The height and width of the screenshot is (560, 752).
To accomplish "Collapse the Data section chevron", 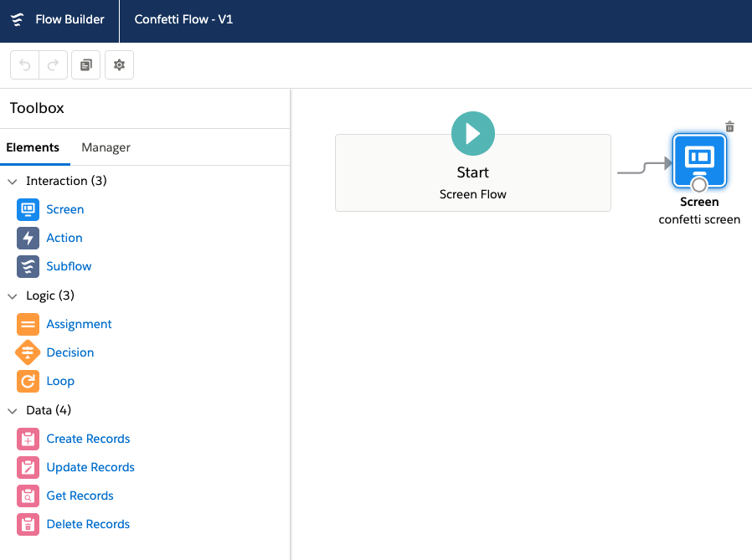I will click(12, 410).
